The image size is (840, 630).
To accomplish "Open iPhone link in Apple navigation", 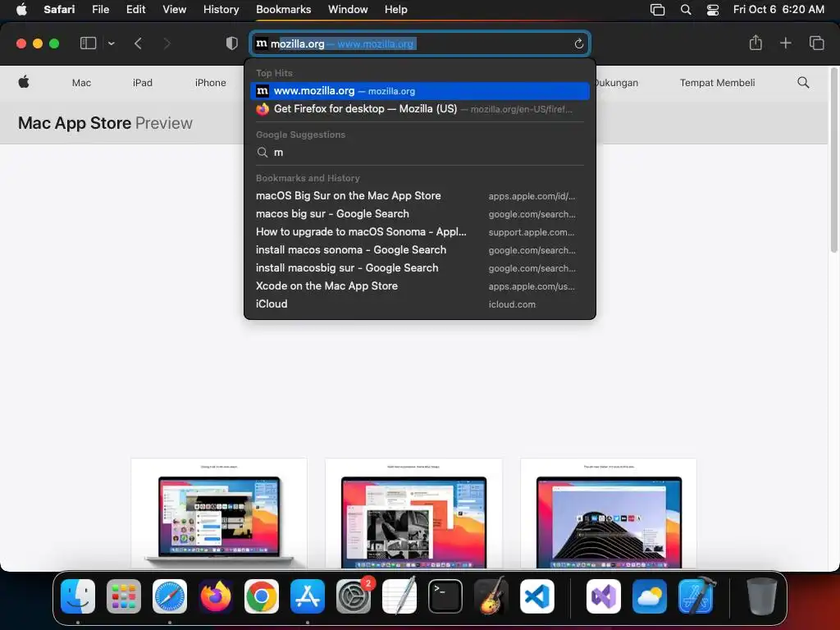I will (211, 83).
